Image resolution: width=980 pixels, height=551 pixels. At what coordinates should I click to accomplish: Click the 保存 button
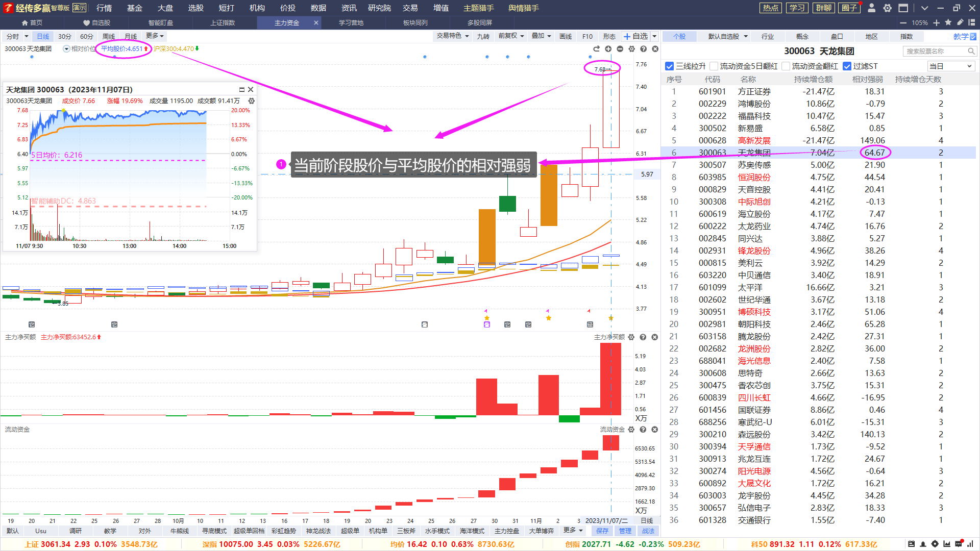tap(602, 531)
